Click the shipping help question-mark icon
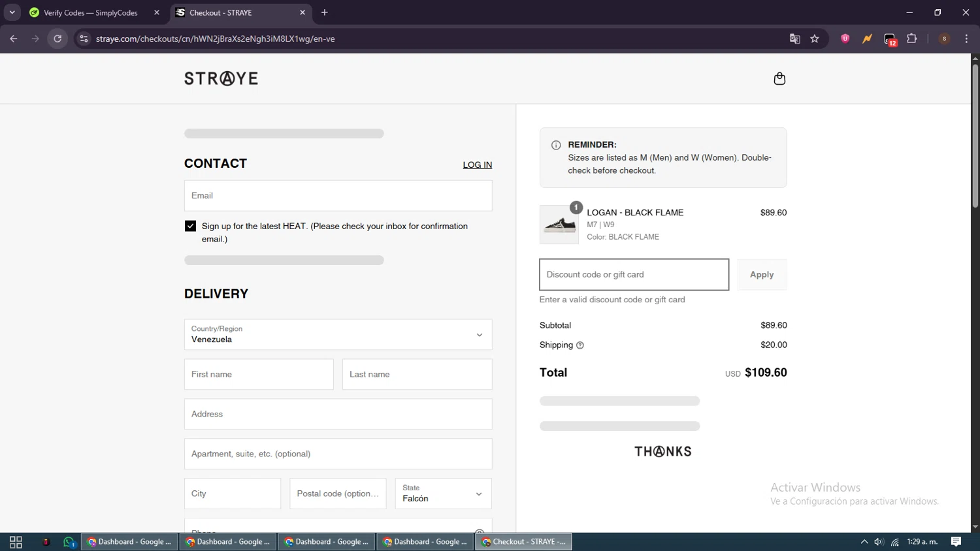980x551 pixels. [x=580, y=345]
